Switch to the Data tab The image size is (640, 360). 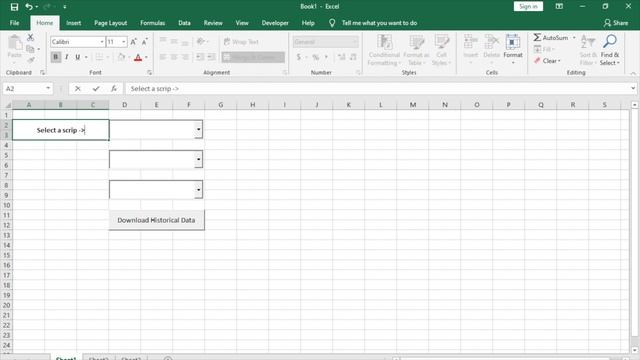tap(184, 23)
